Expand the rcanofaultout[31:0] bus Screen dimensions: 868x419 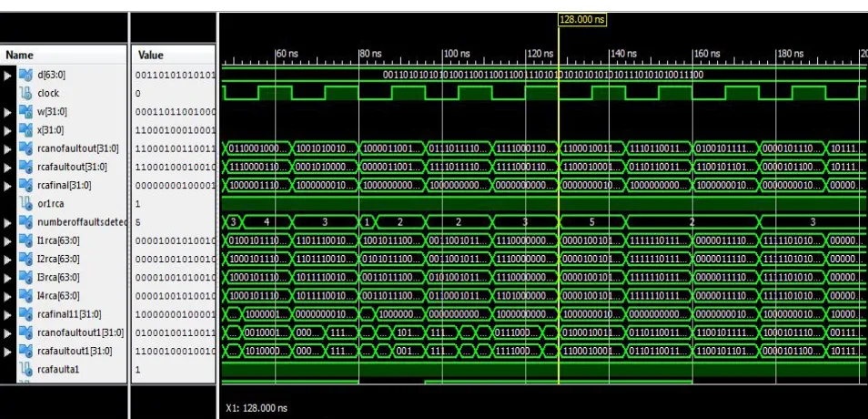click(7, 148)
